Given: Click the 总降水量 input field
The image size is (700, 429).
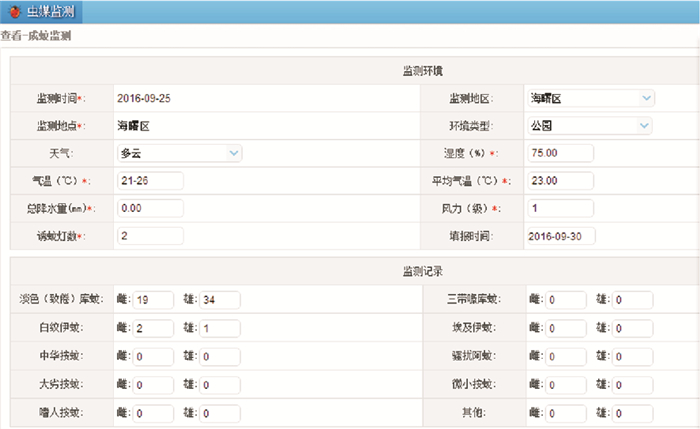Looking at the screenshot, I should point(149,208).
